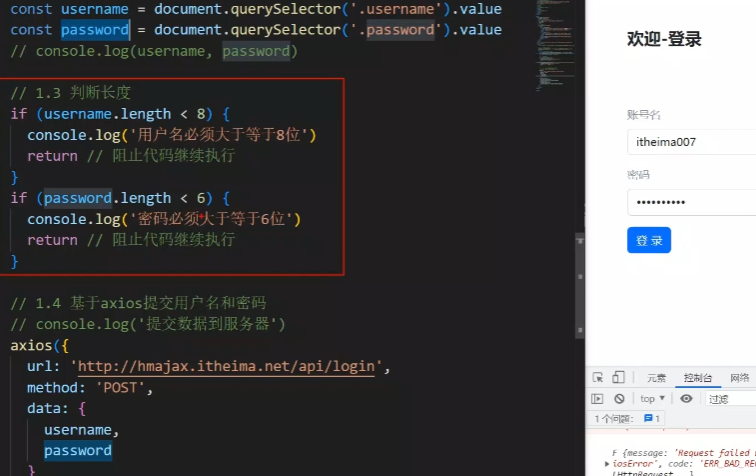
Task: Click highlighted 'password' in data object
Action: coord(78,450)
